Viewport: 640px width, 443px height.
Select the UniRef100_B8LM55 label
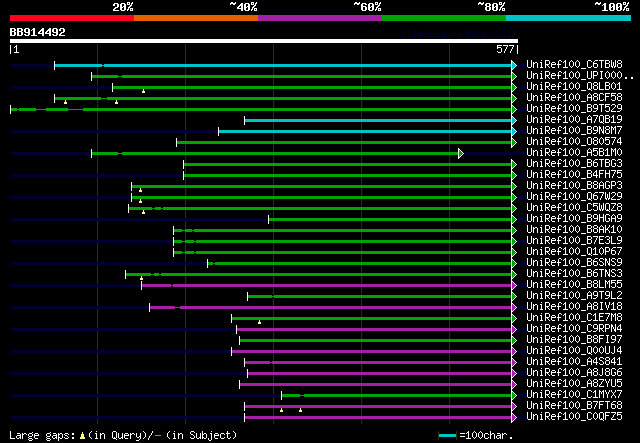[x=574, y=284]
